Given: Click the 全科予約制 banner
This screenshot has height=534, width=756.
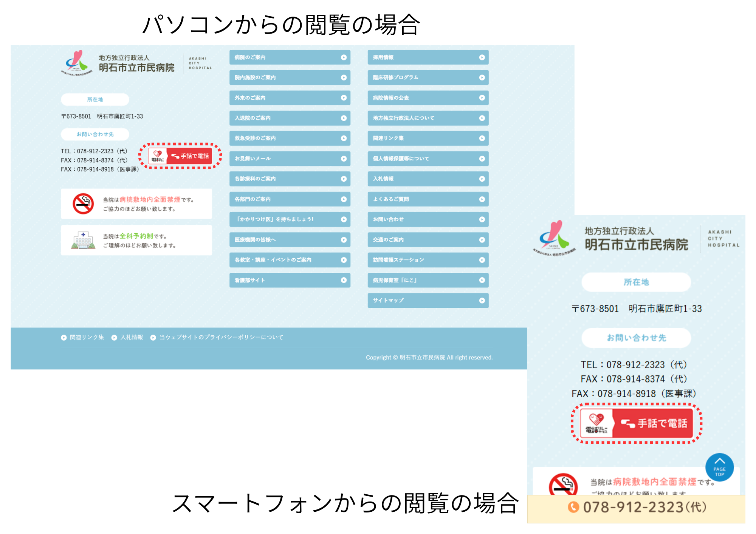Looking at the screenshot, I should (x=136, y=241).
